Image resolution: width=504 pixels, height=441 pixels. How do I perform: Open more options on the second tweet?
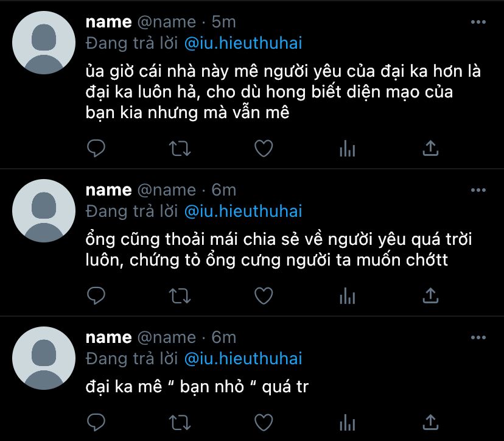click(x=478, y=190)
